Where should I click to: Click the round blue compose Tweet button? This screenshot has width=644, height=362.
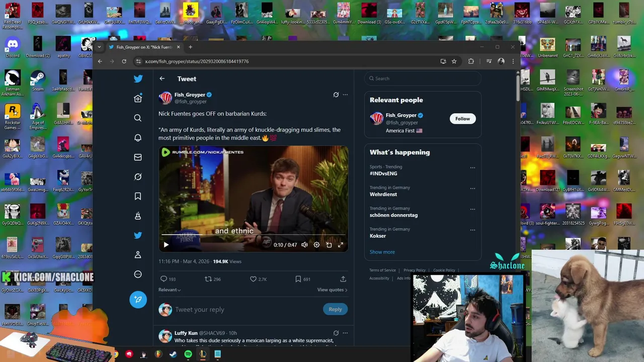pos(138,299)
